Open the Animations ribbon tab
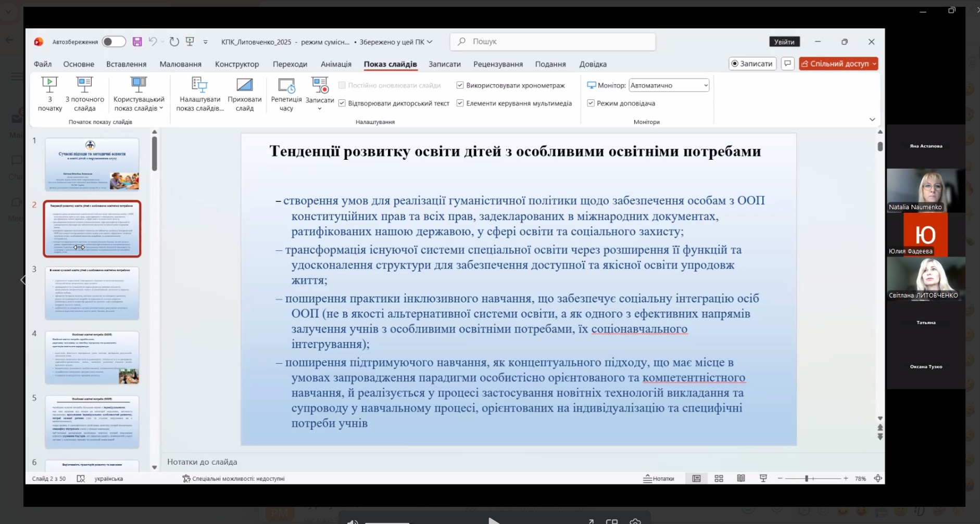Image resolution: width=980 pixels, height=524 pixels. [x=336, y=64]
